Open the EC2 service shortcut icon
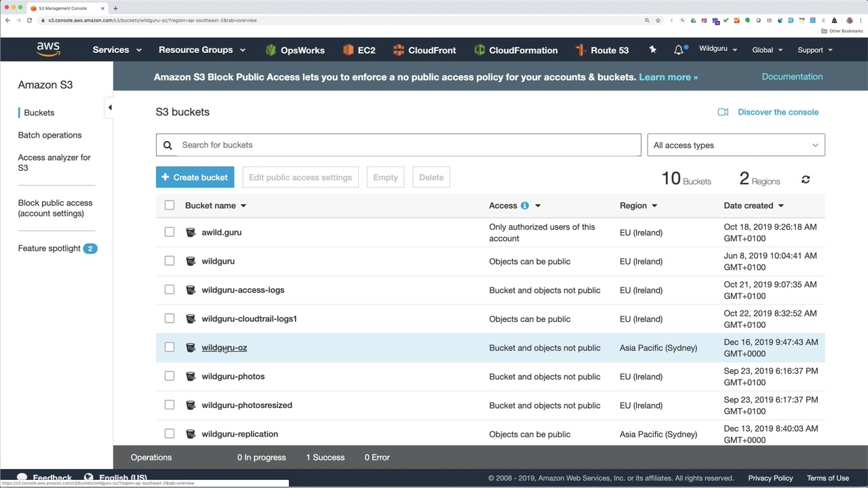Viewport: 868px width, 488px height. pyautogui.click(x=348, y=50)
